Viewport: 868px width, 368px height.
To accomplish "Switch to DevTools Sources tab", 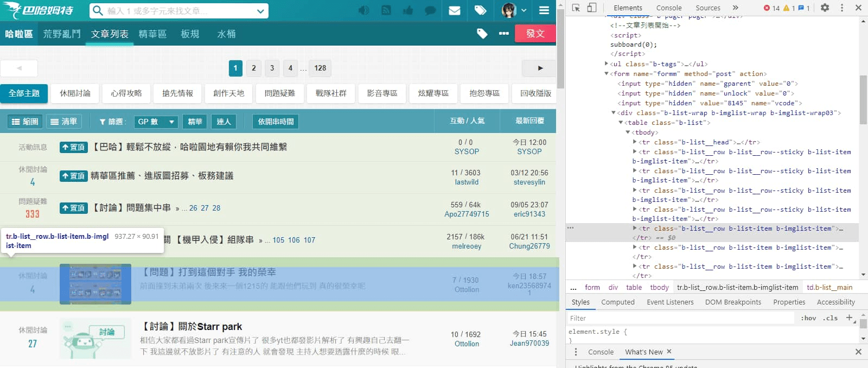I will (x=708, y=8).
